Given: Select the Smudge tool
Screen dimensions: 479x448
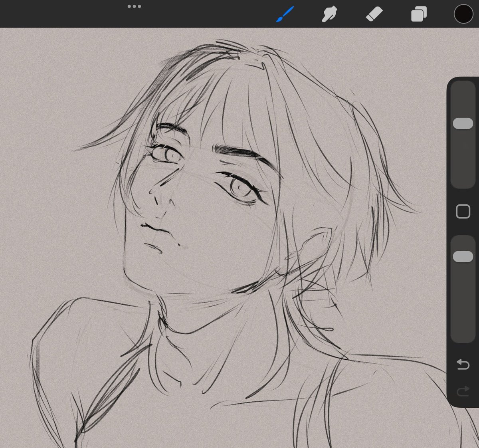Looking at the screenshot, I should click(329, 14).
